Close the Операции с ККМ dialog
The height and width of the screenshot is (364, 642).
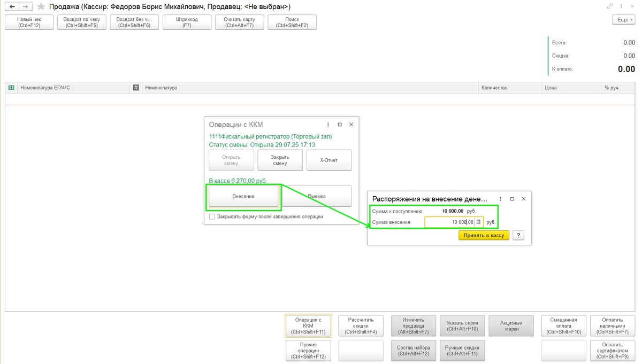[351, 124]
